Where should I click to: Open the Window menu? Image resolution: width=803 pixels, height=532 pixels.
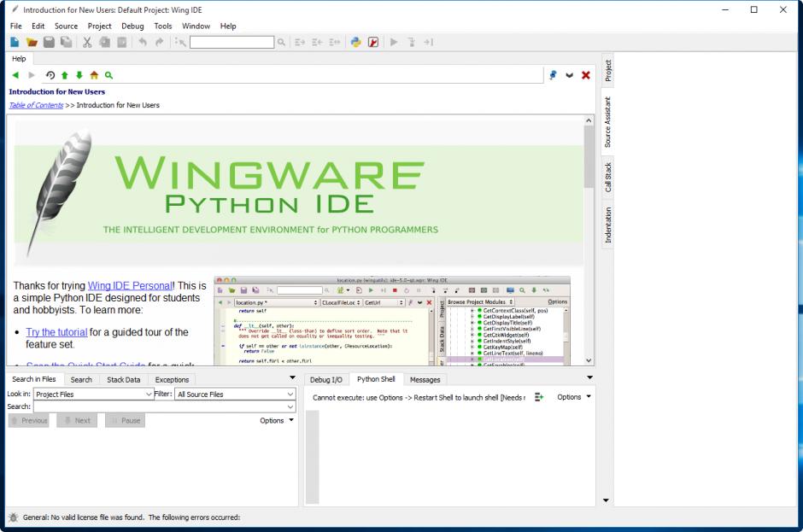pyautogui.click(x=196, y=26)
